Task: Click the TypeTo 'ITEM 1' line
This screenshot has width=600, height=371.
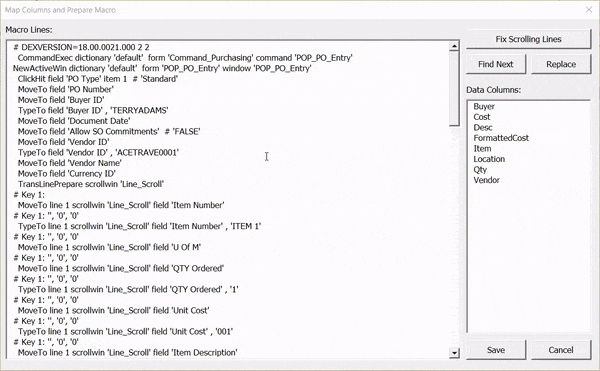Action: pos(139,226)
